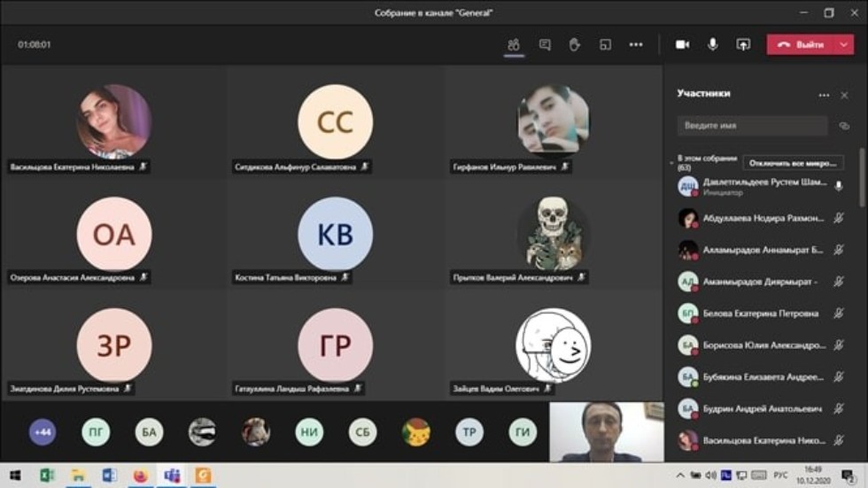Open Microsoft Teams icon on the taskbar

[x=172, y=476]
